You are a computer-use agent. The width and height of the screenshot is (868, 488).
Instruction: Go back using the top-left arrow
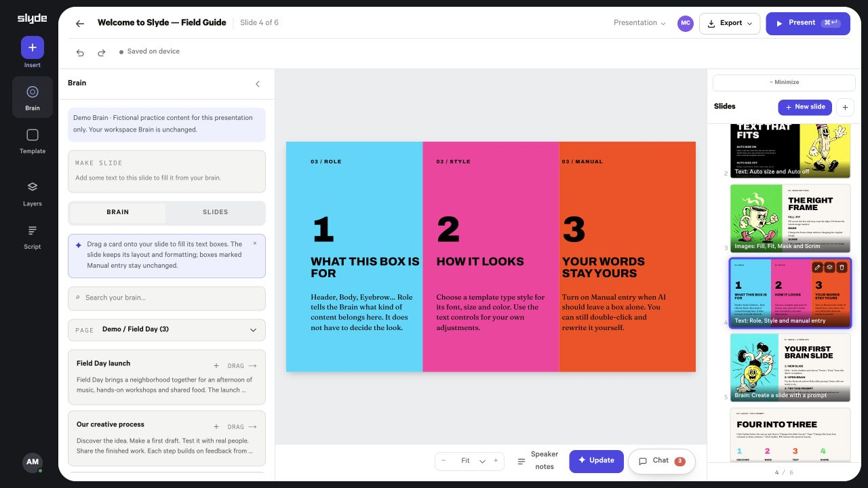tap(80, 23)
